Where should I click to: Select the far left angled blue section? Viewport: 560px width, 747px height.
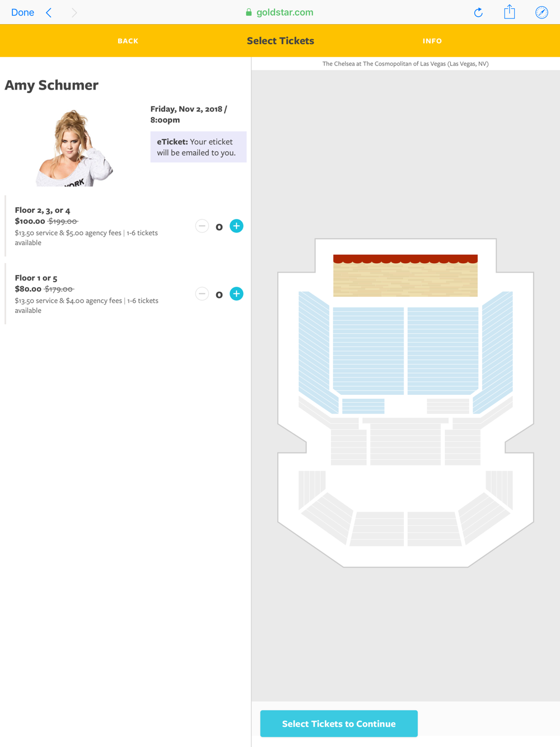316,353
